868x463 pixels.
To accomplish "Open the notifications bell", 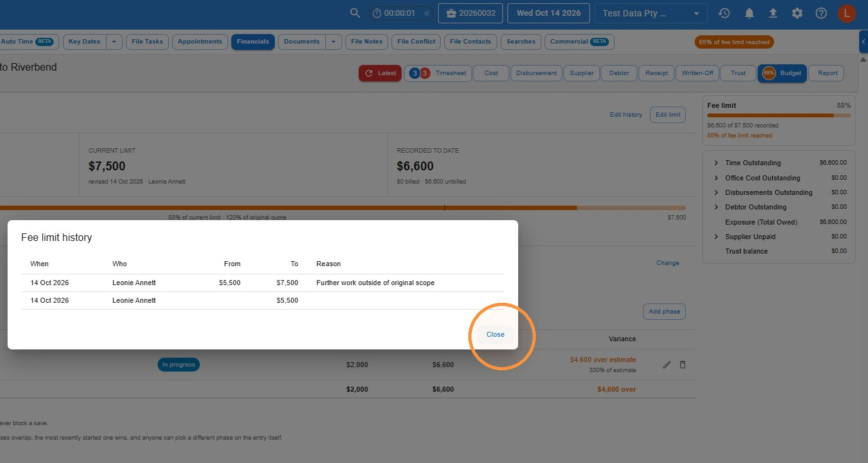I will [749, 13].
